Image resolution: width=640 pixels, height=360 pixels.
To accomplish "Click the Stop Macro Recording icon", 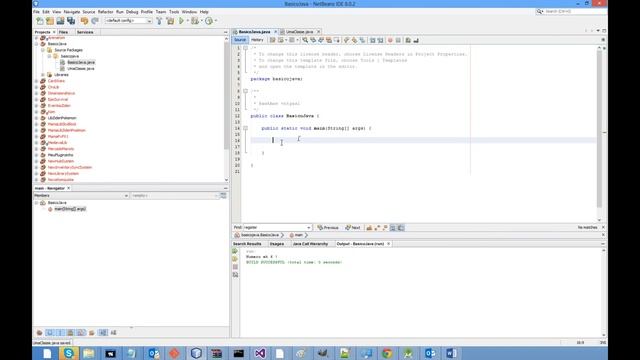I will [x=398, y=40].
